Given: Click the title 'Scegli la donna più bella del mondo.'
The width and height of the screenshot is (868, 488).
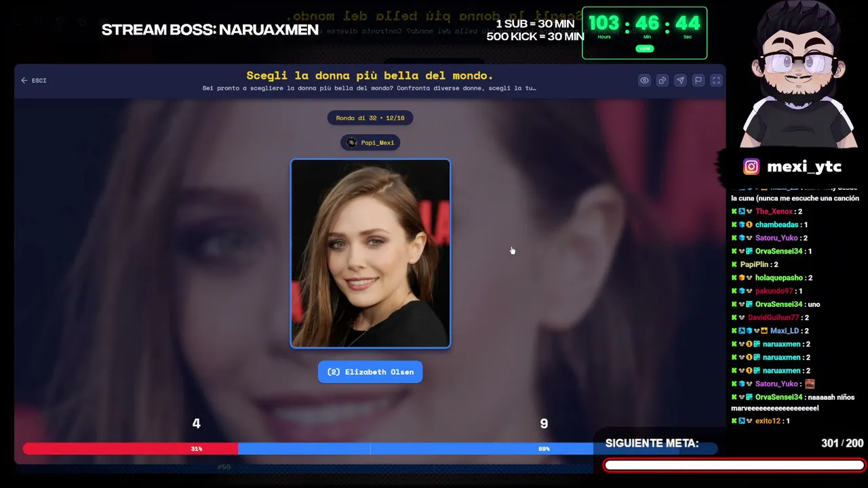Looking at the screenshot, I should (370, 75).
